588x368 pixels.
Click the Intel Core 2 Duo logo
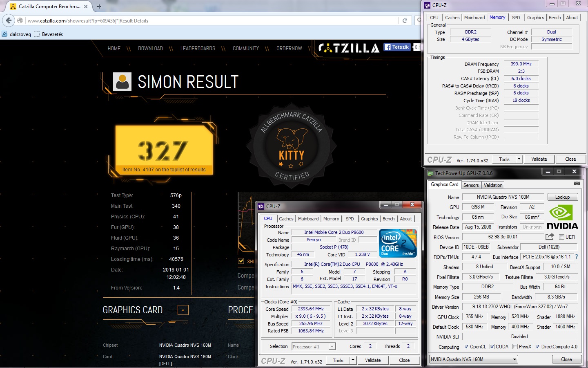click(398, 243)
